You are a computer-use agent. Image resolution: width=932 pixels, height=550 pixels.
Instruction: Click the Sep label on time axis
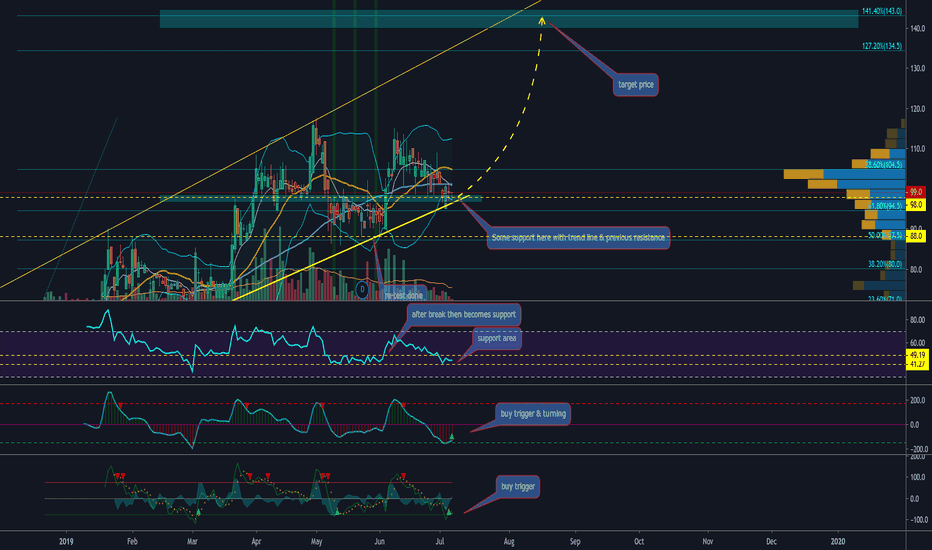pyautogui.click(x=575, y=542)
